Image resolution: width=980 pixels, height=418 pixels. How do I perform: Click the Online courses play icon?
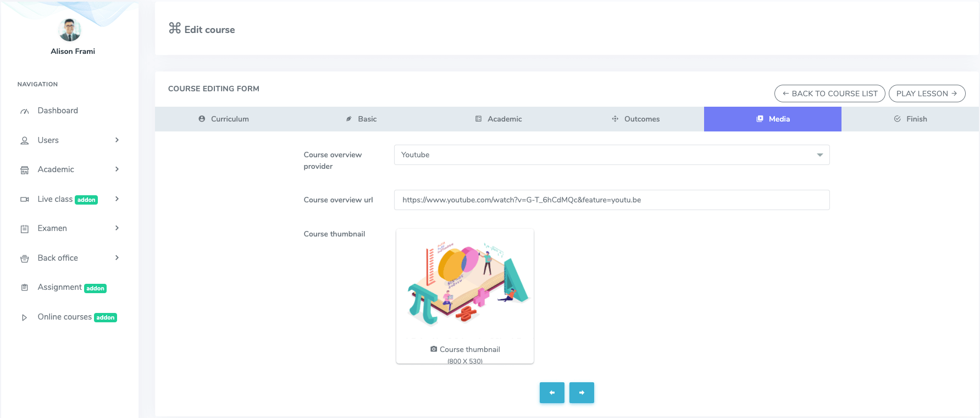pos(25,317)
